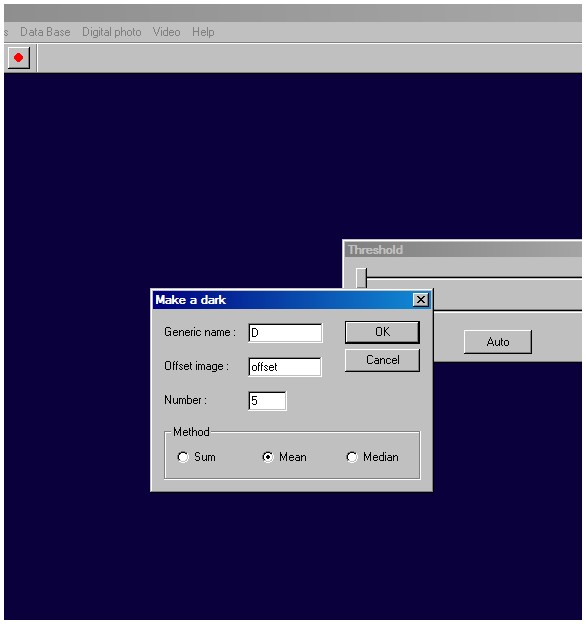
Task: Click the red dot toolbar icon
Action: click(x=19, y=58)
